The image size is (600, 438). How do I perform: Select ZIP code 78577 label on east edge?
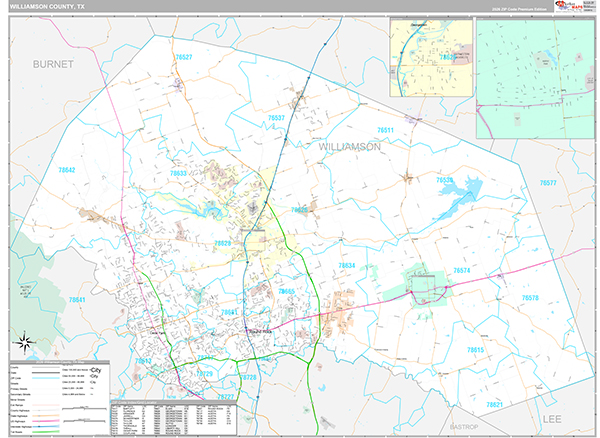(548, 183)
